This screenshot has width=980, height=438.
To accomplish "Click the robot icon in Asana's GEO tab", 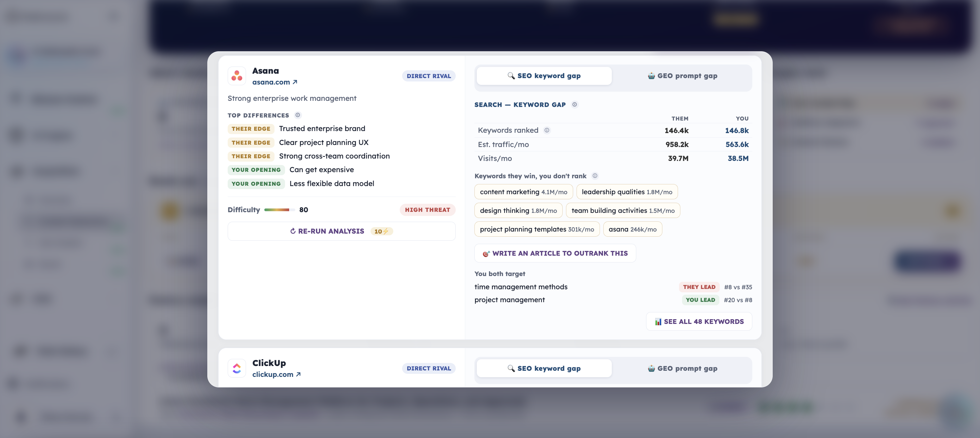I will click(651, 75).
